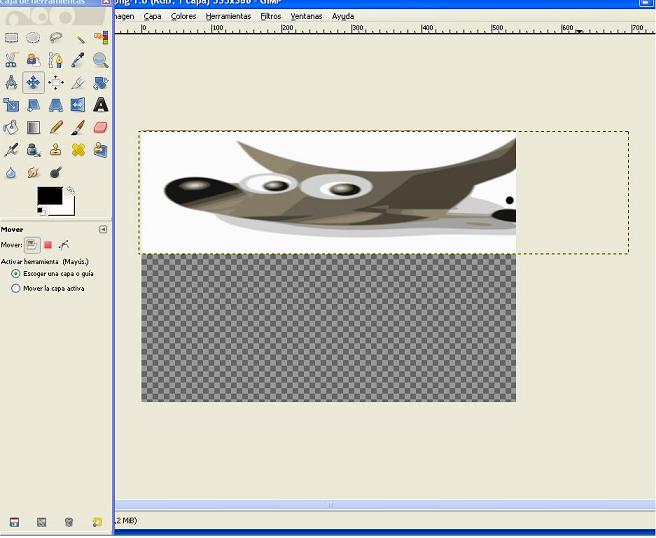Screen dimensions: 656x538
Task: Reset tool options to defaults
Action: (x=97, y=522)
